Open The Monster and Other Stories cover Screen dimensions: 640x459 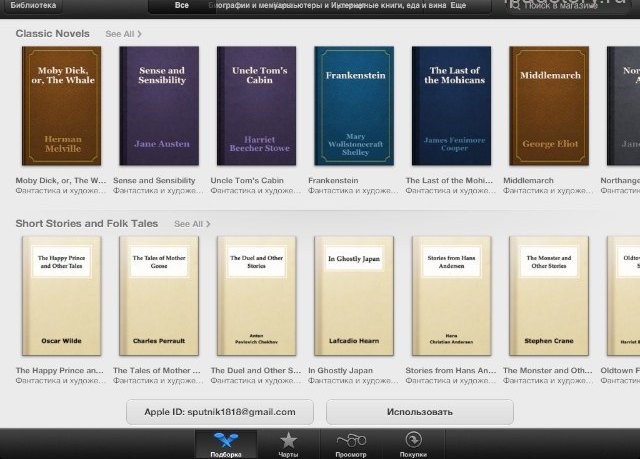pyautogui.click(x=549, y=296)
